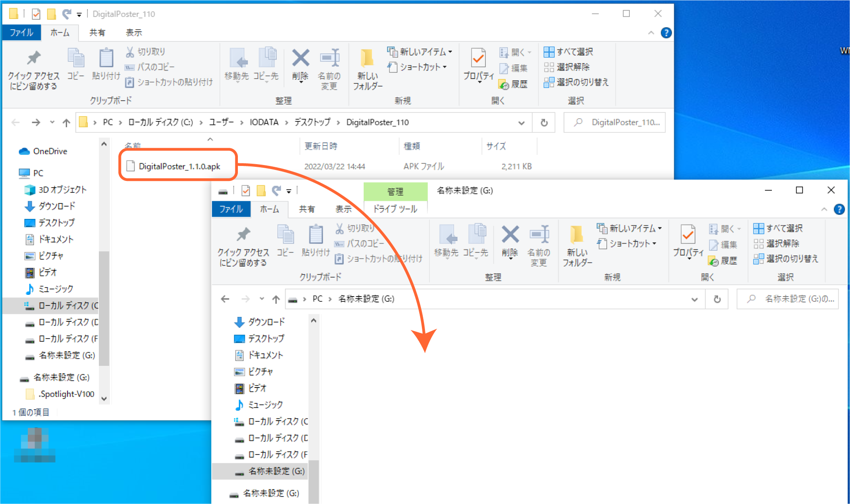This screenshot has height=504, width=850.
Task: Refresh the G: drive folder view
Action: point(717,299)
